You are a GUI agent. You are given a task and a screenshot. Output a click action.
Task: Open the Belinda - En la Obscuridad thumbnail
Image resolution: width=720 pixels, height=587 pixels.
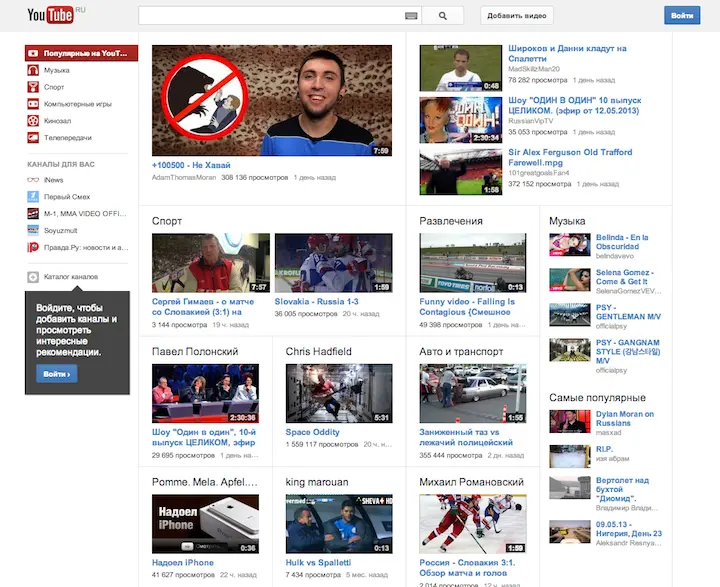[570, 245]
